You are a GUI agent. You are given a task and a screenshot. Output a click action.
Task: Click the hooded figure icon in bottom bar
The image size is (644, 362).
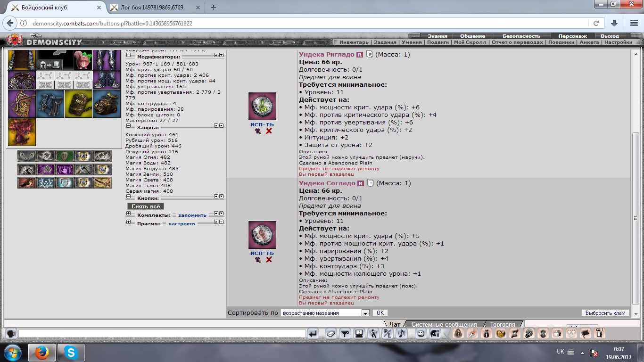pos(458,334)
